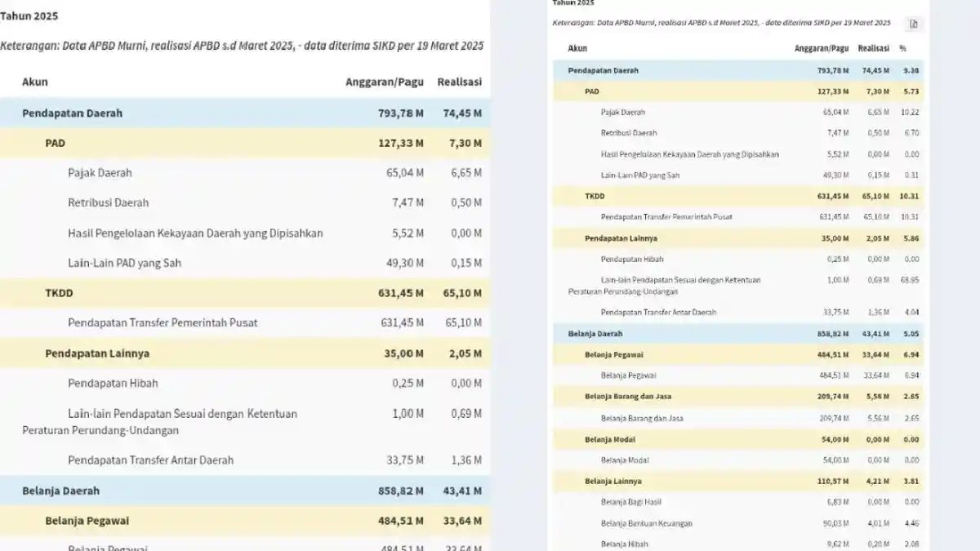Select the Belanja Daerah row in the enlarged table
The image size is (980, 551).
point(245,491)
